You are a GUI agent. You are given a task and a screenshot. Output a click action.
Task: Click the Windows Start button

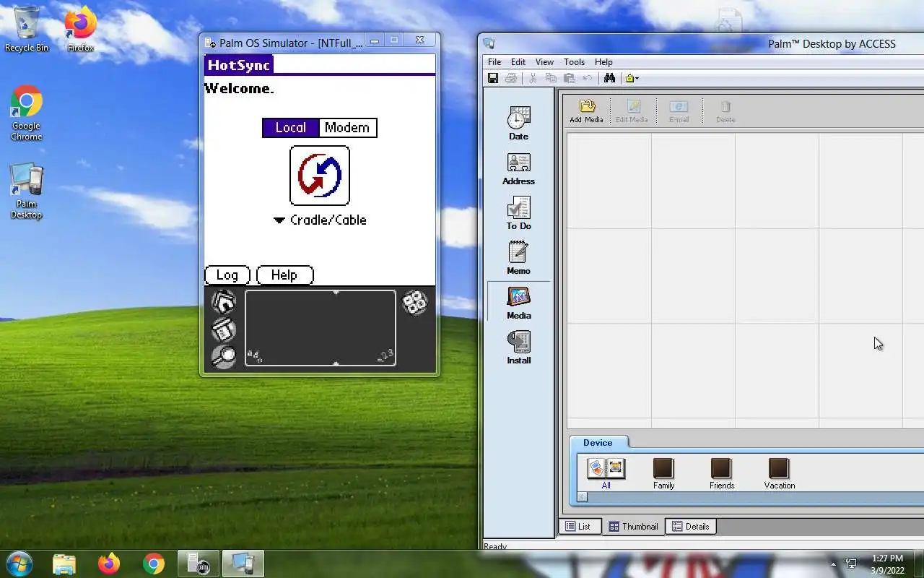(x=19, y=564)
